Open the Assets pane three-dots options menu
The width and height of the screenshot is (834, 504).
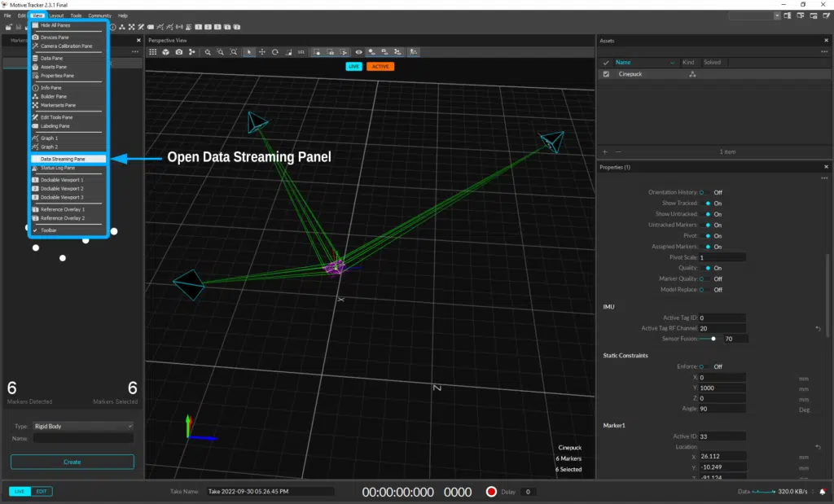click(824, 51)
